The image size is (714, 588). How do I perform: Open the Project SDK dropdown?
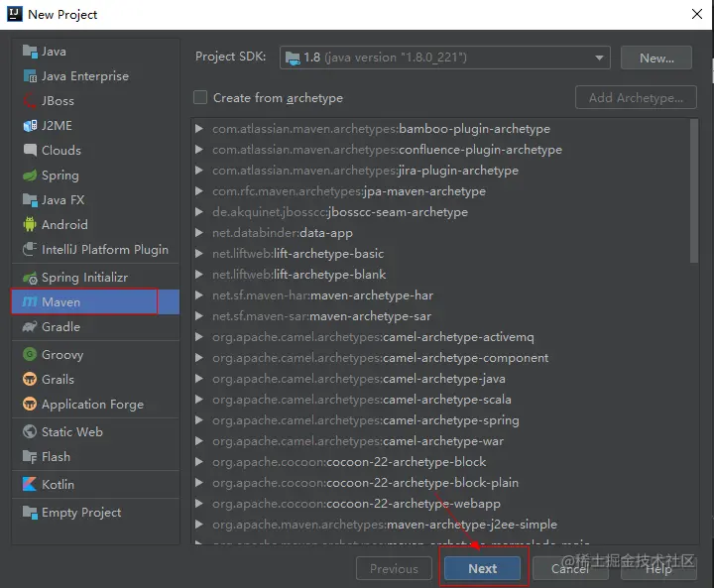pos(445,58)
